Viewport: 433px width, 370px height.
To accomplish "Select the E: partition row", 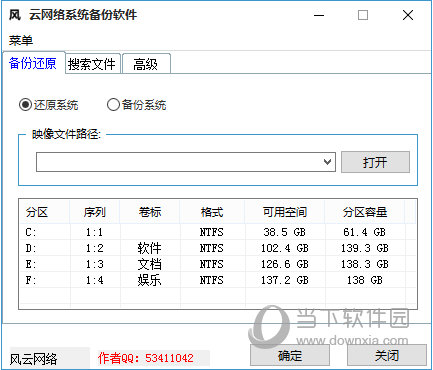I will [x=218, y=264].
